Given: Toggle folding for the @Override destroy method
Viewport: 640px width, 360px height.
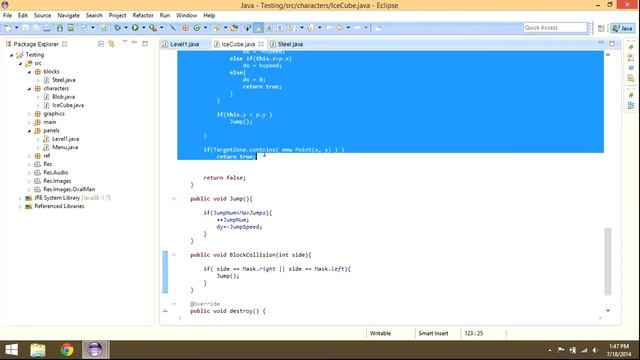Looking at the screenshot, I should point(173,304).
